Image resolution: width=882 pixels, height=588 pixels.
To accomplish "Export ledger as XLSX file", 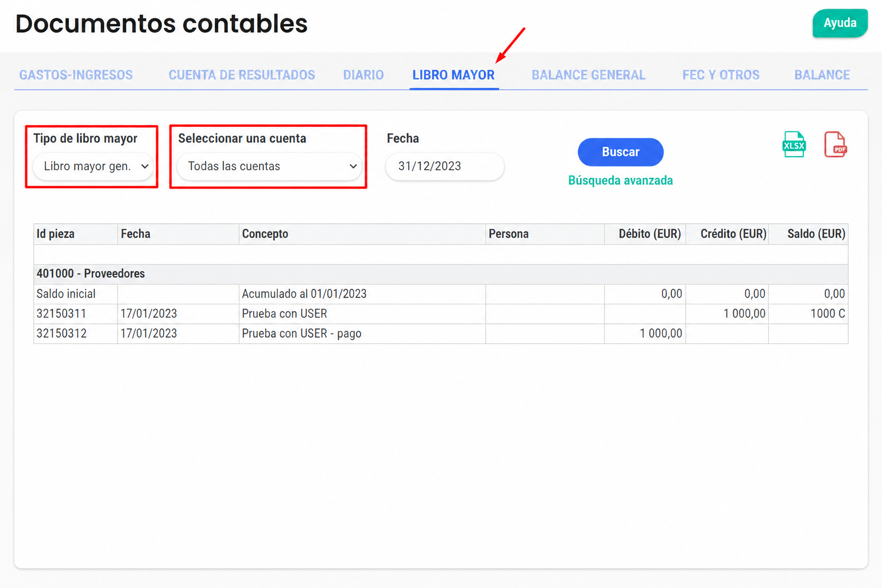I will click(x=794, y=144).
